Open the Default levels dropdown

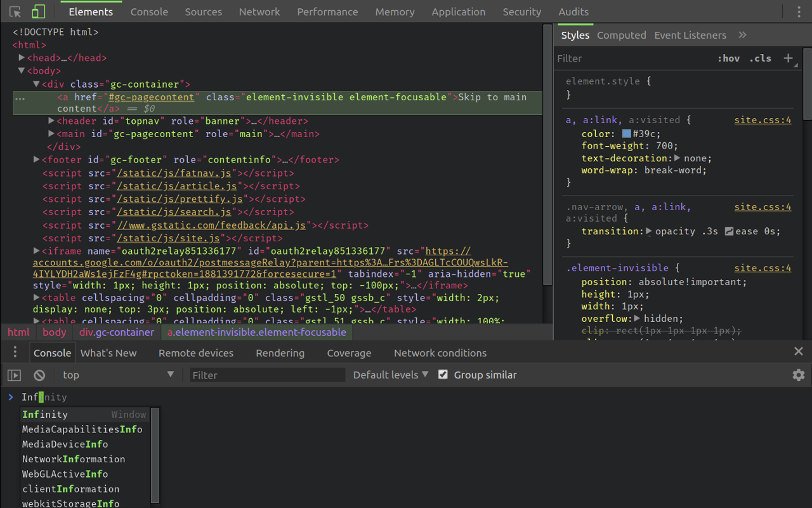(x=391, y=375)
